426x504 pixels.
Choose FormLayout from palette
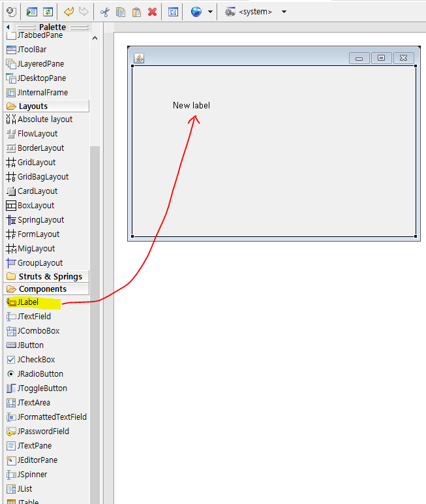pos(33,234)
